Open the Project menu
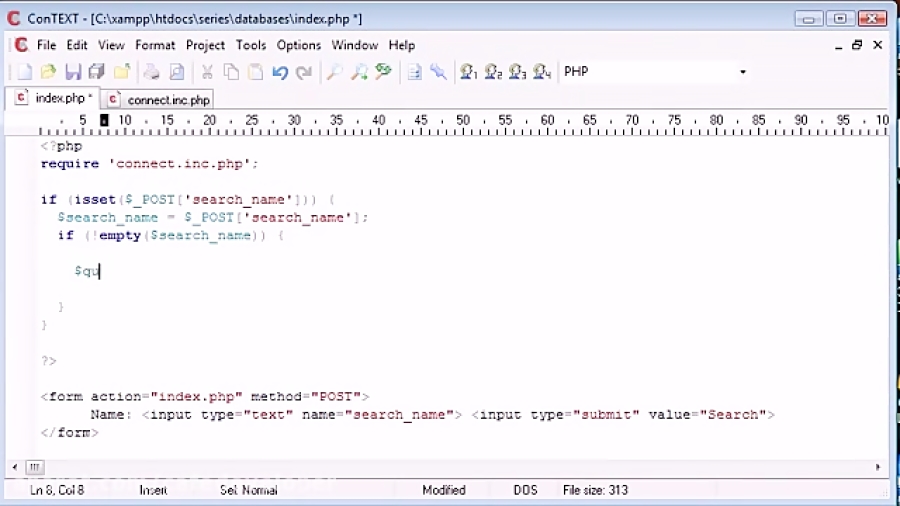This screenshot has width=900, height=506. point(205,45)
